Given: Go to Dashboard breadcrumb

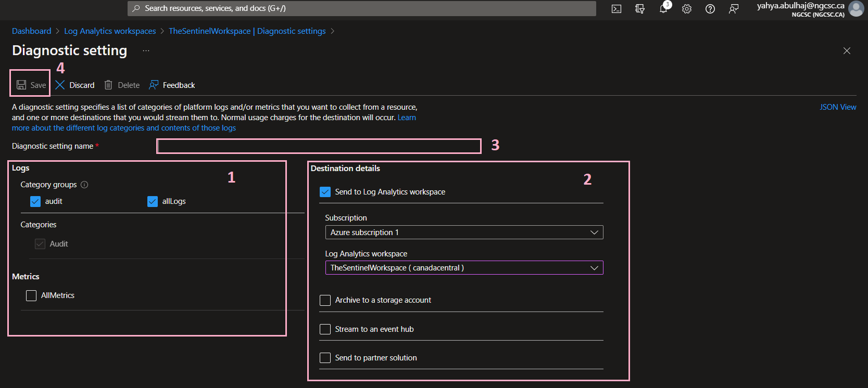Looking at the screenshot, I should [x=32, y=31].
